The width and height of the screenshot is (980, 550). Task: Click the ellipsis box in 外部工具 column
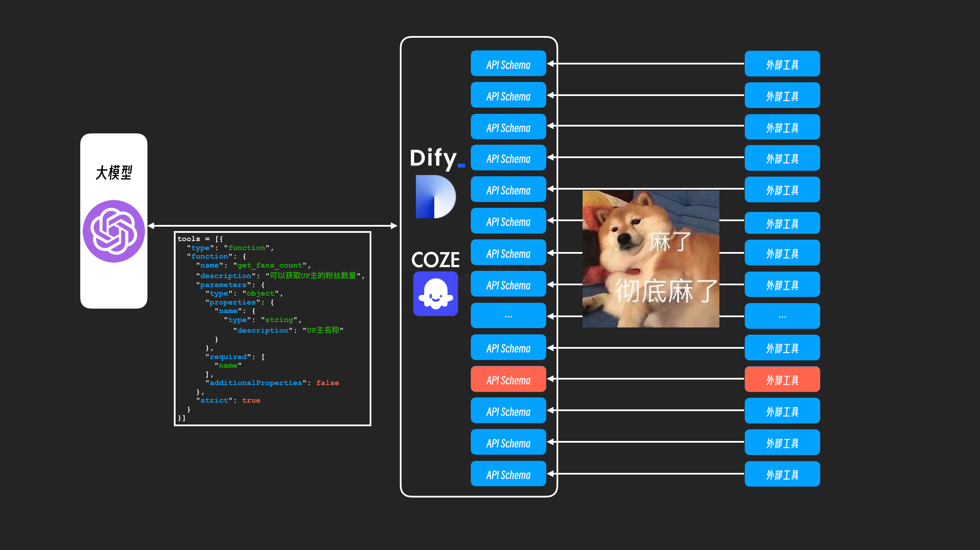pos(782,316)
